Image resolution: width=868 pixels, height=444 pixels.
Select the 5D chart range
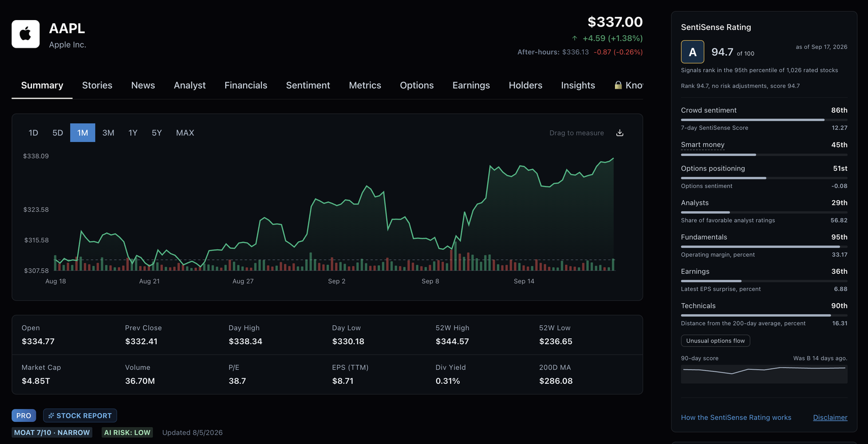pyautogui.click(x=58, y=133)
